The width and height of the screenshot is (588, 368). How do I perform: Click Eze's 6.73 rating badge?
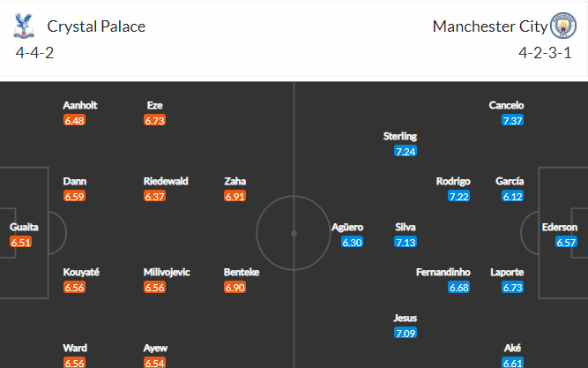(x=154, y=120)
